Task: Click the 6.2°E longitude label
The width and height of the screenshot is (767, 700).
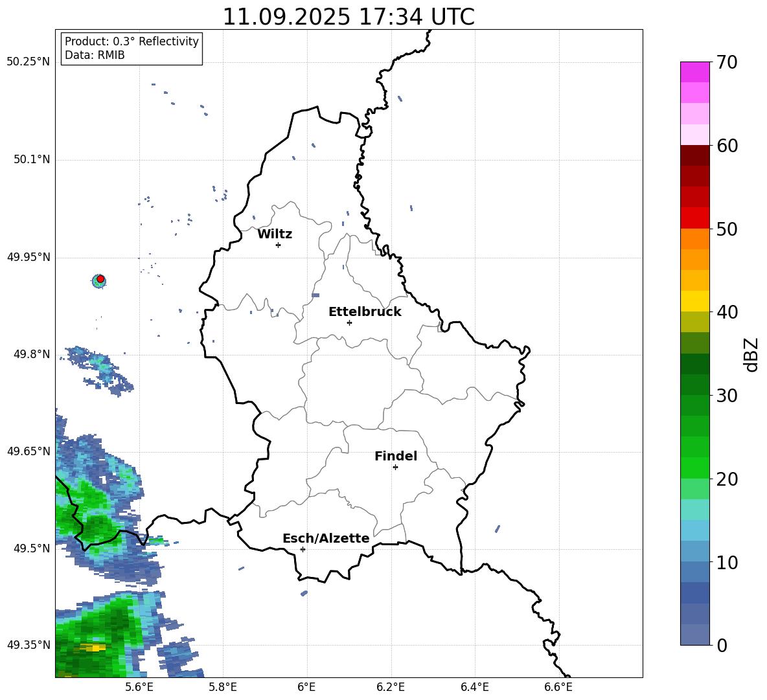Action: click(391, 687)
